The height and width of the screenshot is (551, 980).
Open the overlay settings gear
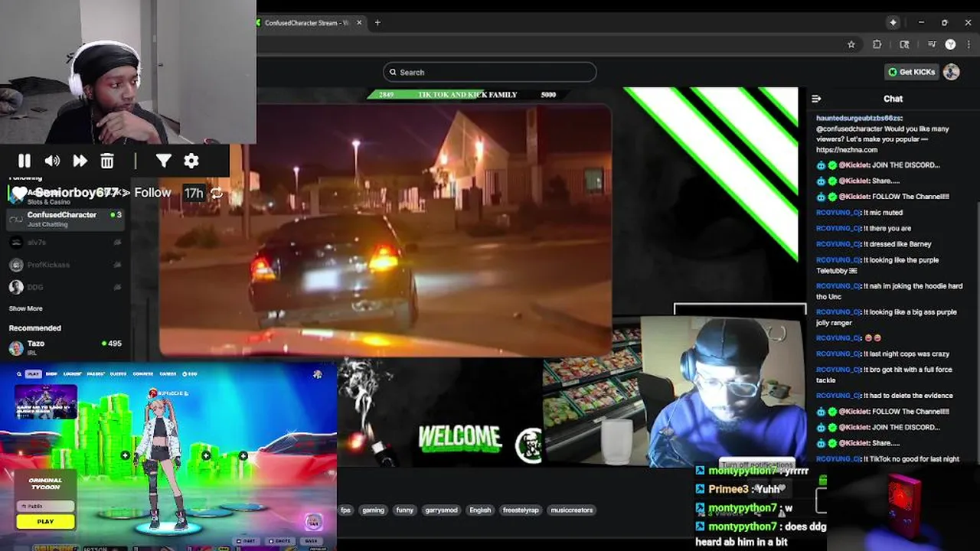click(x=191, y=161)
